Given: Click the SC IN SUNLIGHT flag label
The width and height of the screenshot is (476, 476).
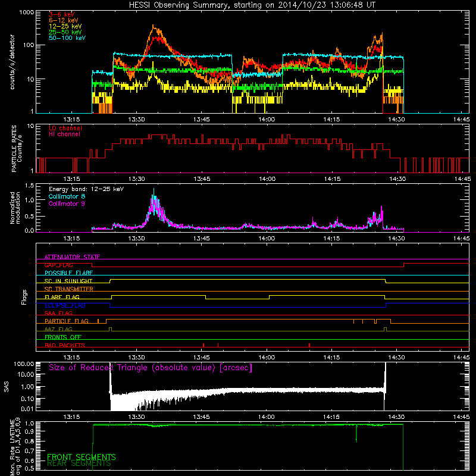Looking at the screenshot, I should (x=68, y=281).
